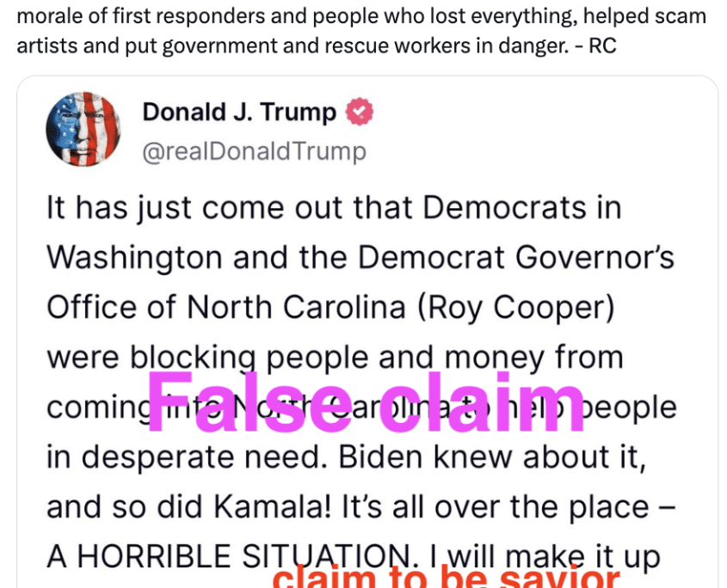Click the "in desperate need." phrase
The width and height of the screenshot is (727, 588).
pyautogui.click(x=187, y=456)
